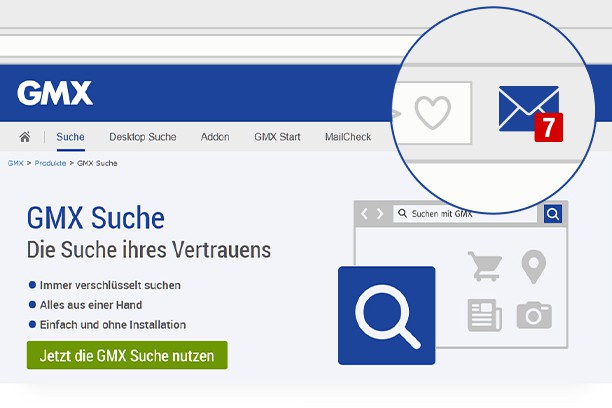Click the Immer verschlüsselt suchen bullet
The width and height of the screenshot is (612, 408).
click(105, 285)
